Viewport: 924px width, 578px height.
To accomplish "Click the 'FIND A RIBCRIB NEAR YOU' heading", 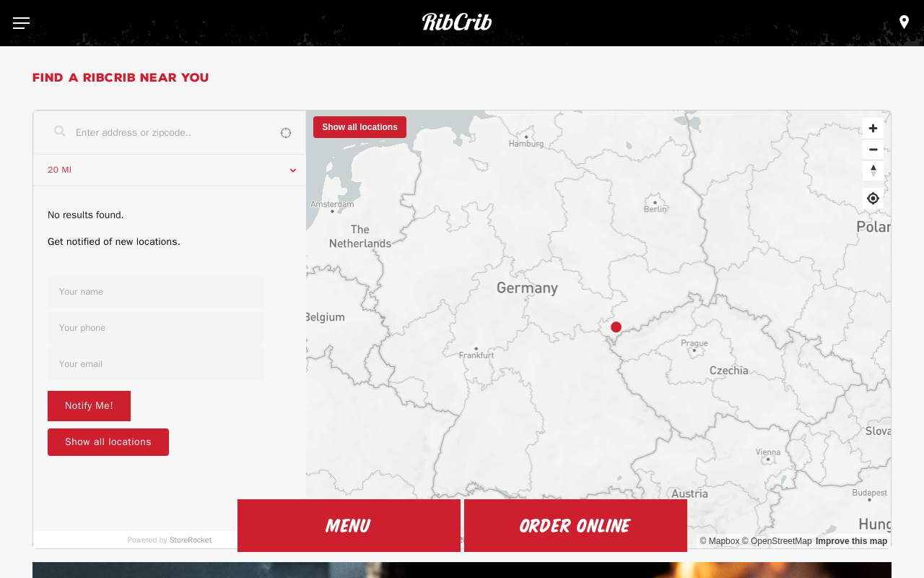I will pyautogui.click(x=121, y=78).
